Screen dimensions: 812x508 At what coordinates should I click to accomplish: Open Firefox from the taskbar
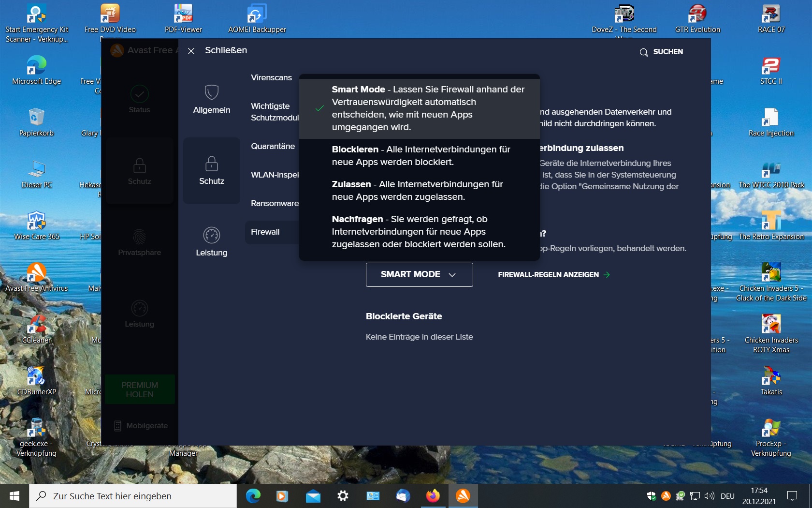(x=433, y=496)
